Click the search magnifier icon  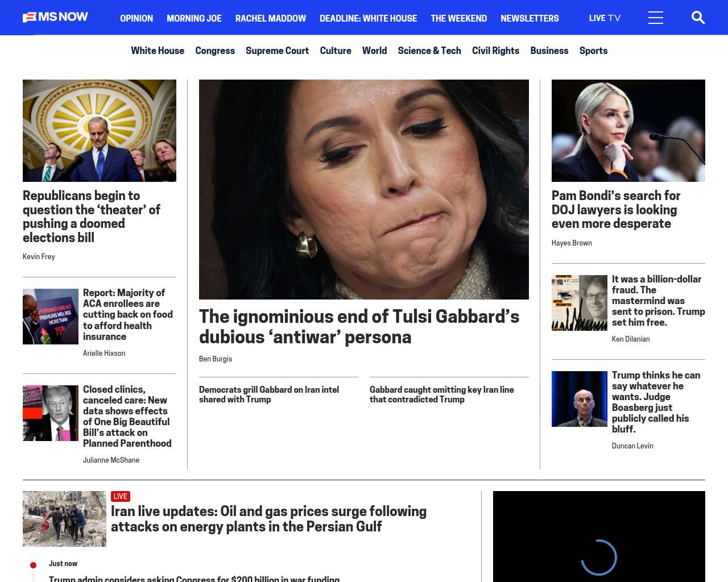tap(698, 18)
